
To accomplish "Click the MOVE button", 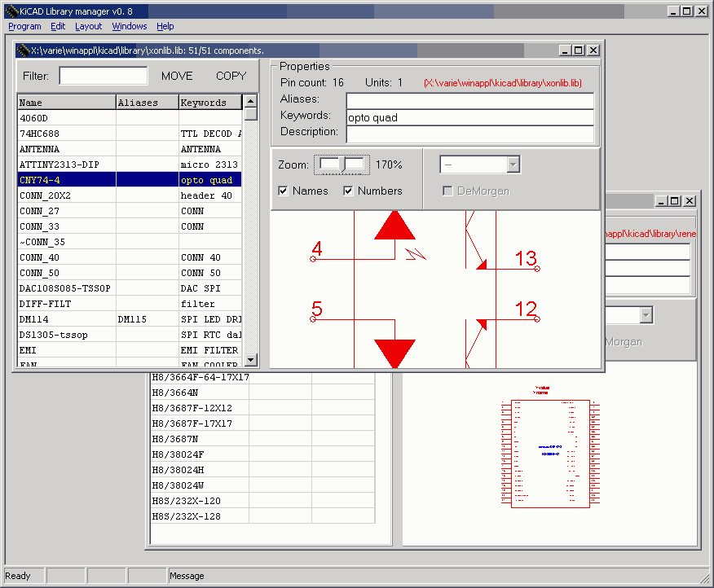I will pyautogui.click(x=177, y=76).
